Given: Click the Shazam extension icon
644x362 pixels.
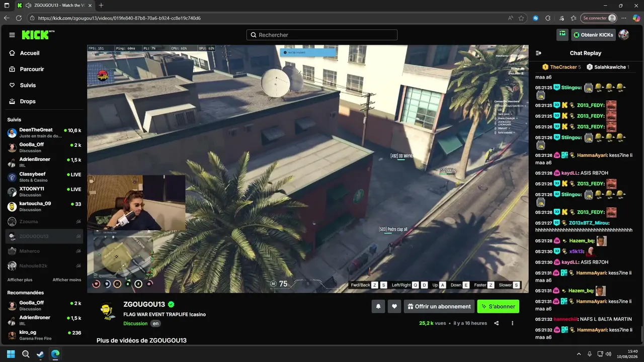Looking at the screenshot, I should [536, 18].
